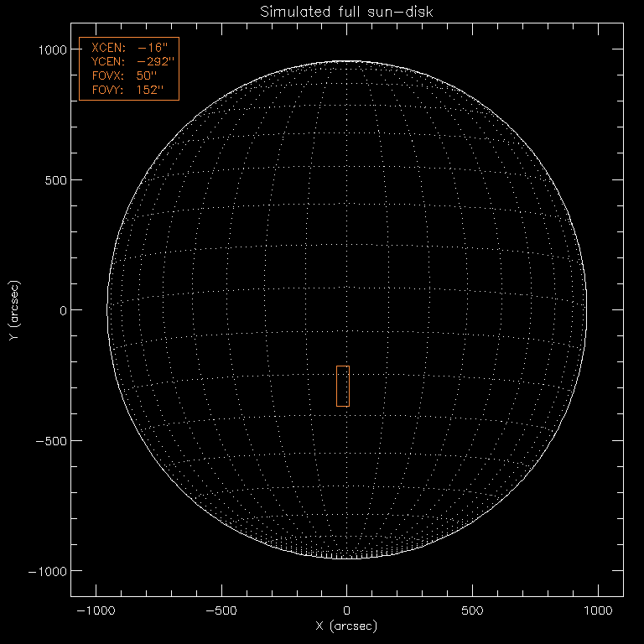Click the x-axis tick label 0

click(x=347, y=611)
